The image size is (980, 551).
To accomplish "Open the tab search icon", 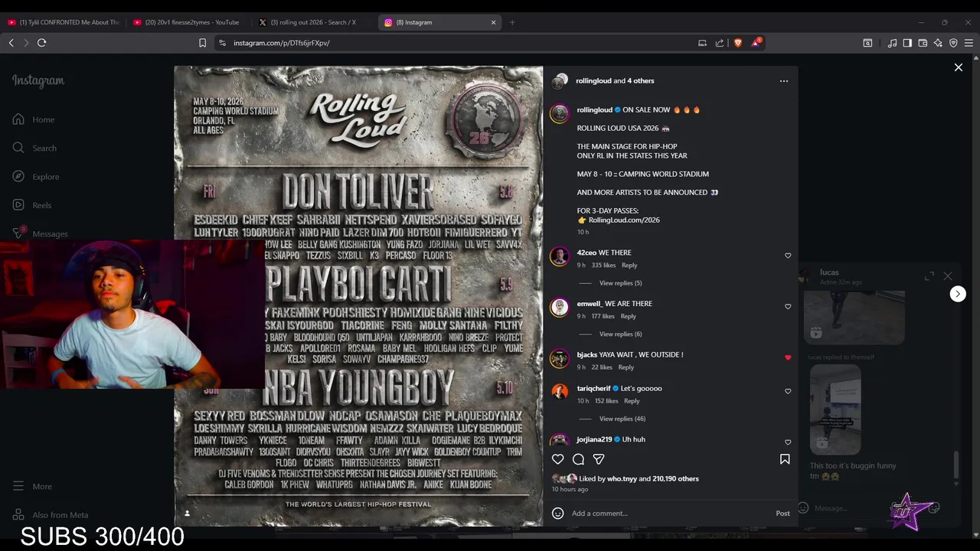I will pos(867,43).
